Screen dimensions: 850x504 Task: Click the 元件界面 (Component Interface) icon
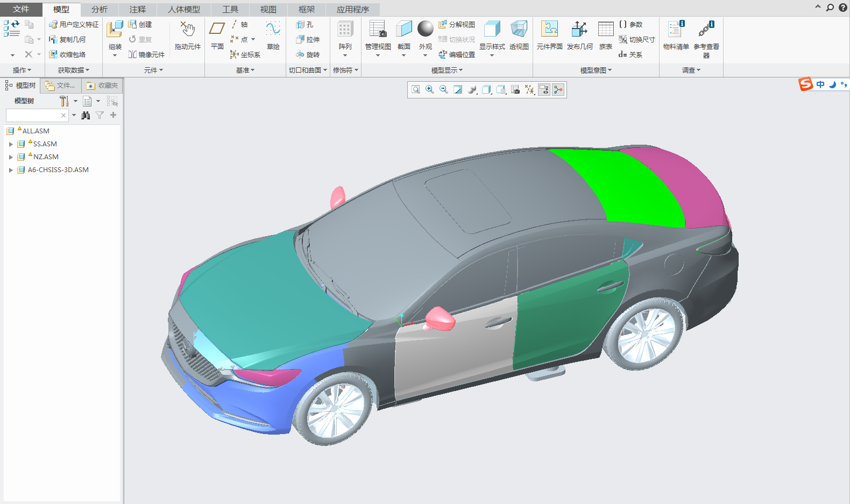coord(549,36)
